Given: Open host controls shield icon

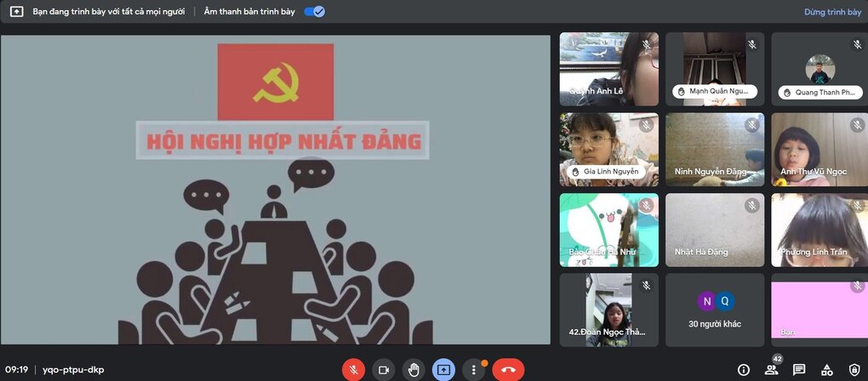Looking at the screenshot, I should point(854,370).
